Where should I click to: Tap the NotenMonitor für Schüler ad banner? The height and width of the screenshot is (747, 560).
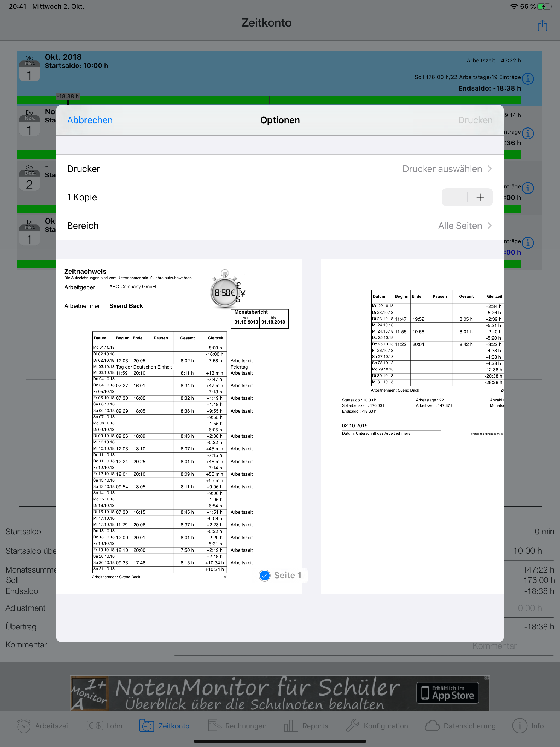tap(280, 693)
